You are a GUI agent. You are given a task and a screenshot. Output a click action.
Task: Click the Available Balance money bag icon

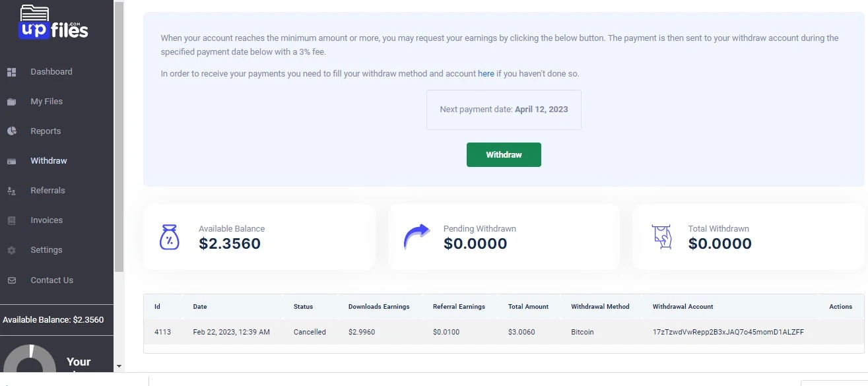[170, 237]
